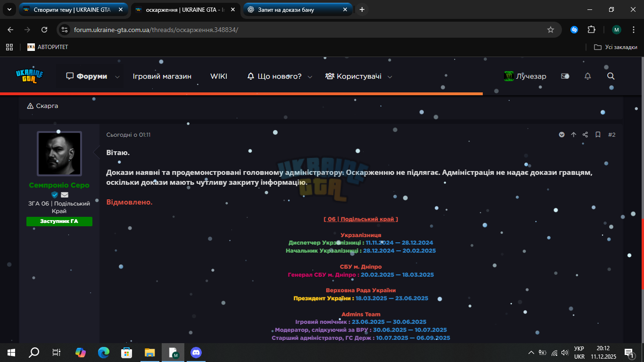Open the forum search magnifier
This screenshot has height=362, width=644.
click(611, 76)
